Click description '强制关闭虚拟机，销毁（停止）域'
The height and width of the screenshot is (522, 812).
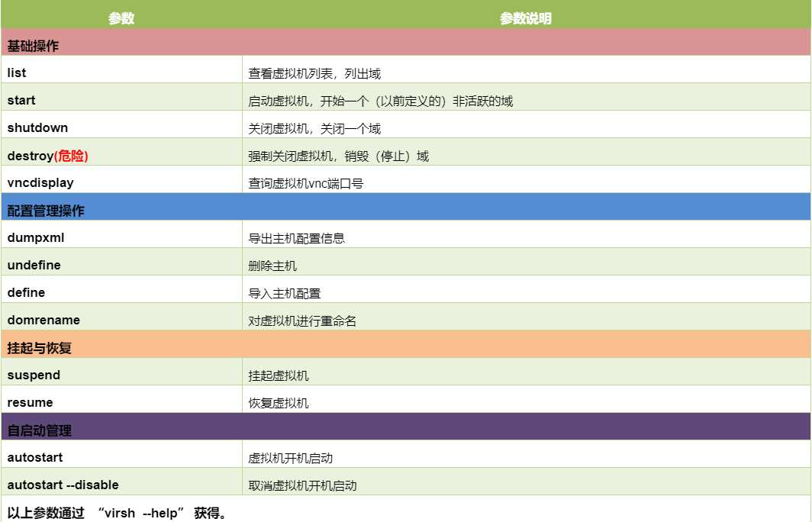click(339, 156)
